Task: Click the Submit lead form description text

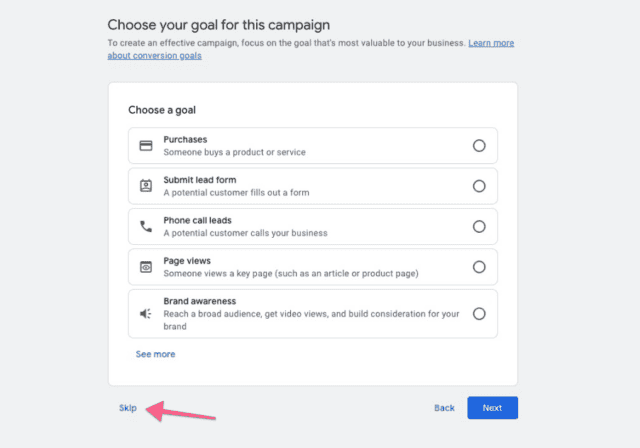Action: click(x=236, y=193)
